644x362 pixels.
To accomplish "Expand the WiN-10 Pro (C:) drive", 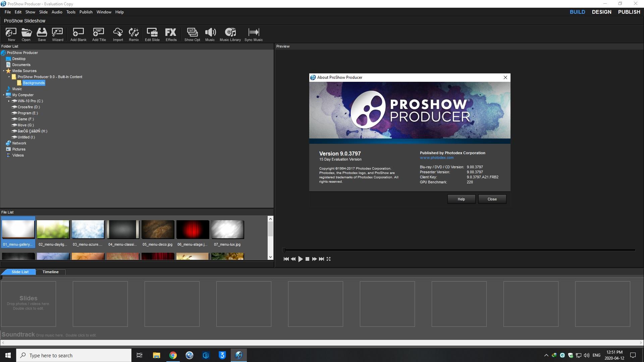I will (9, 101).
